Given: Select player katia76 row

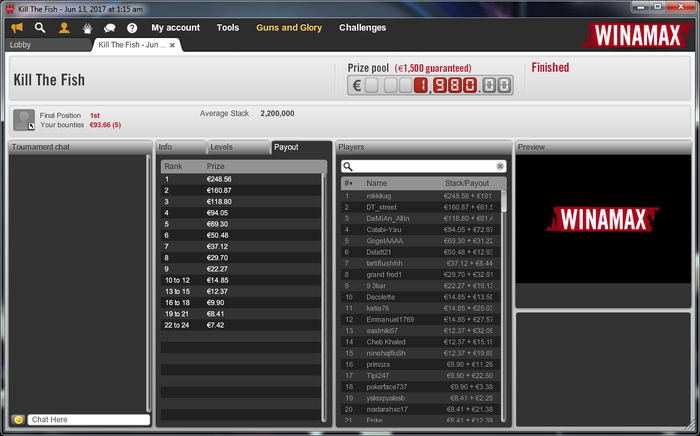Looking at the screenshot, I should [x=421, y=308].
